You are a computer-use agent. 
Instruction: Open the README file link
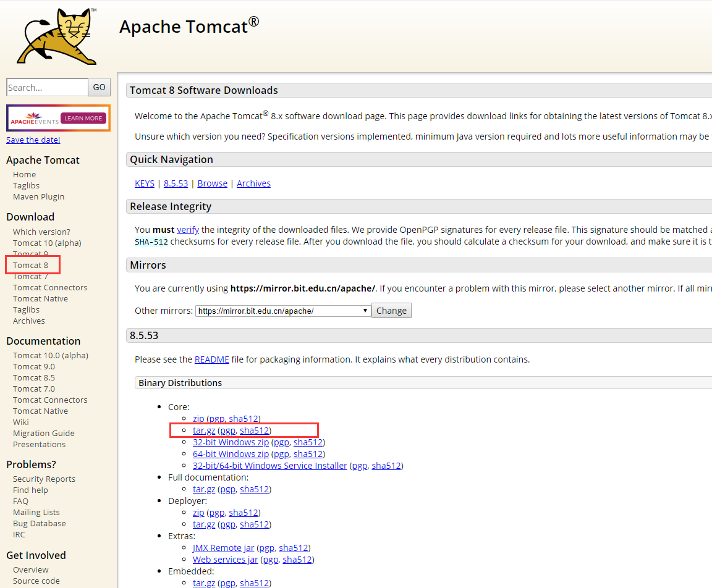point(211,359)
